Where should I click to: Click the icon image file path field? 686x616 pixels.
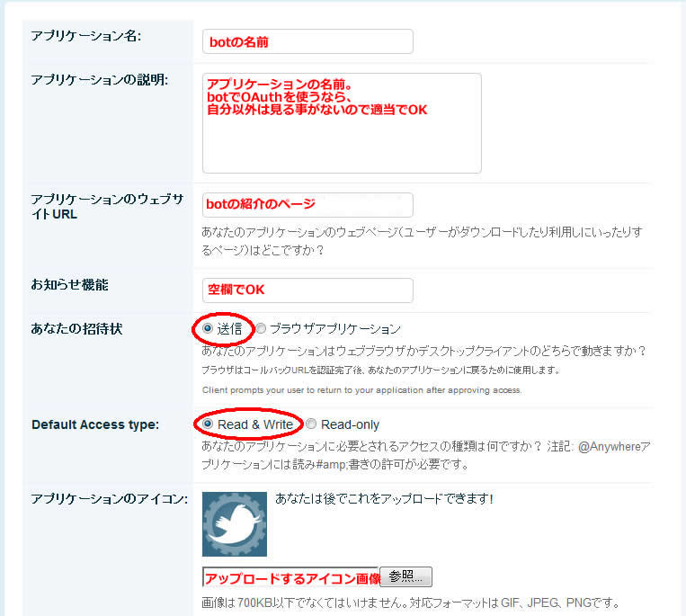point(291,577)
